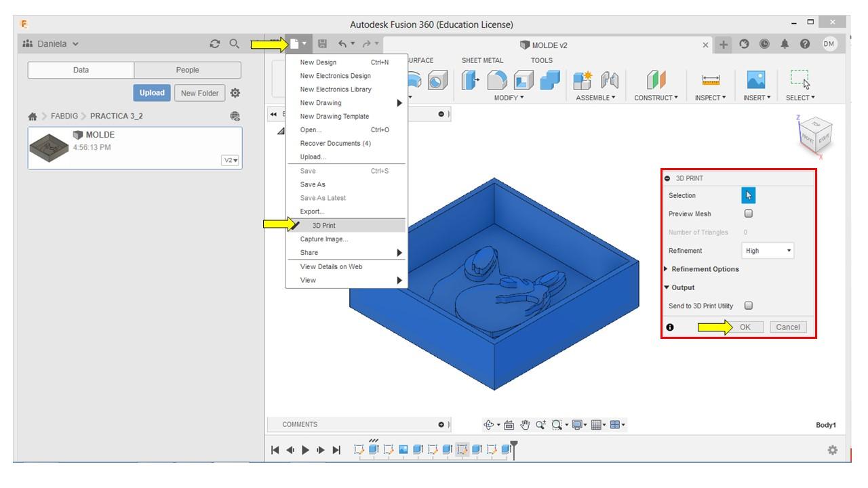Choose Capture Image... menu entry
This screenshot has width=868, height=488.
(x=346, y=239)
